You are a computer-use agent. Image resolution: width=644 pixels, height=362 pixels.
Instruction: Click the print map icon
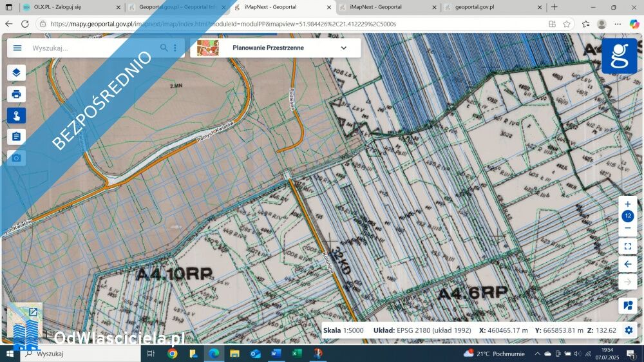pyautogui.click(x=17, y=94)
